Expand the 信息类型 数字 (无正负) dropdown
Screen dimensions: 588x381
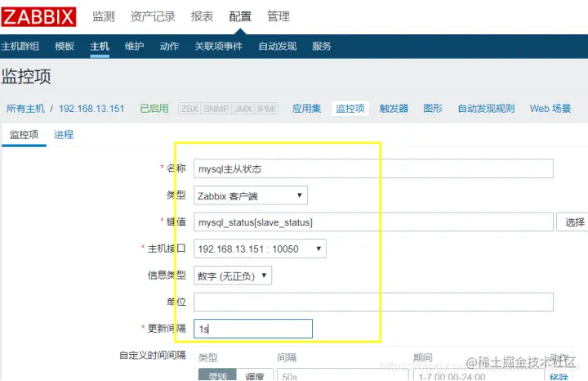(x=233, y=276)
